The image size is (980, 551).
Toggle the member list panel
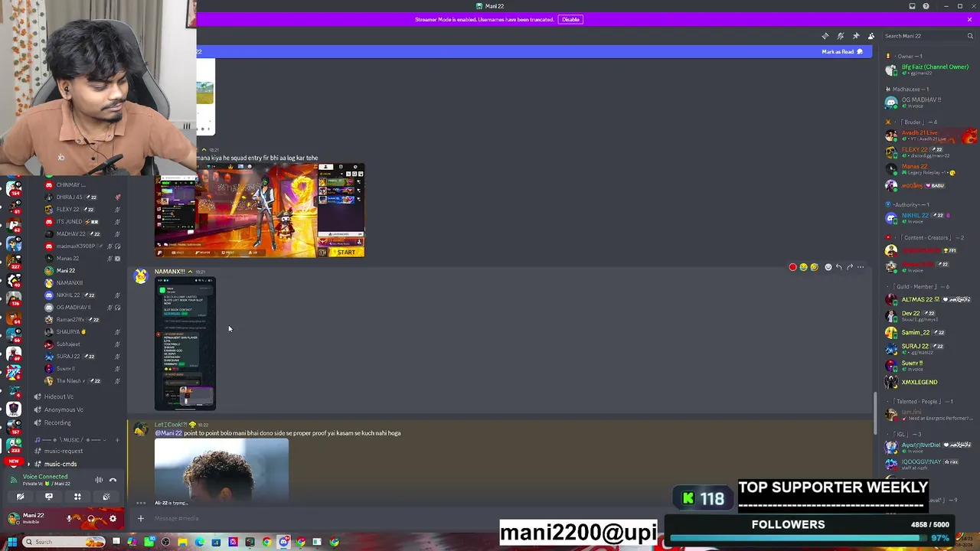871,36
